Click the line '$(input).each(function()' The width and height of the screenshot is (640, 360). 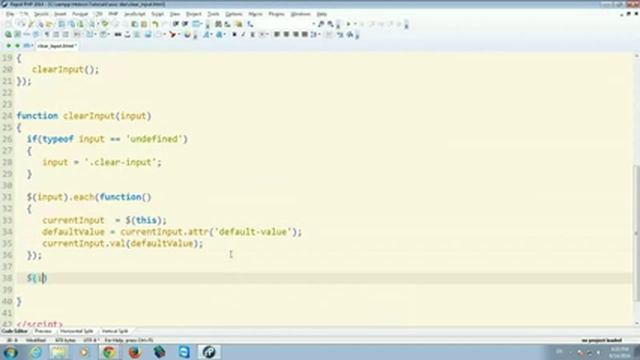[89, 197]
